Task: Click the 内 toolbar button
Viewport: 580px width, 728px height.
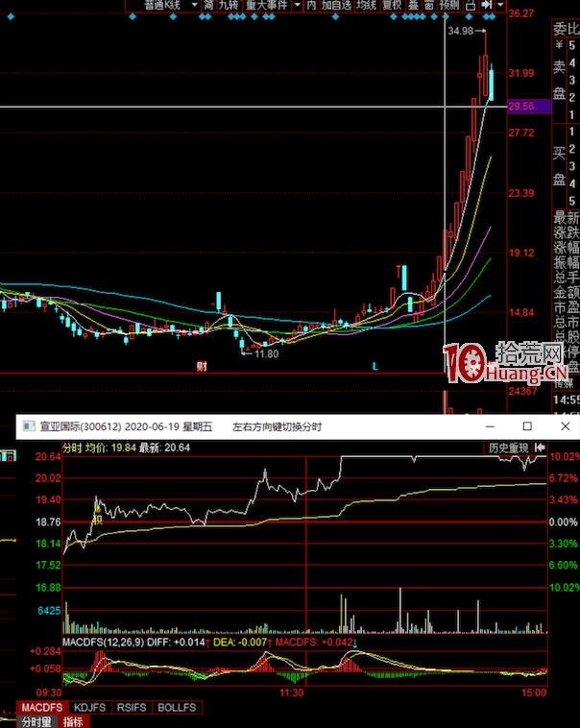Action: 311,5
